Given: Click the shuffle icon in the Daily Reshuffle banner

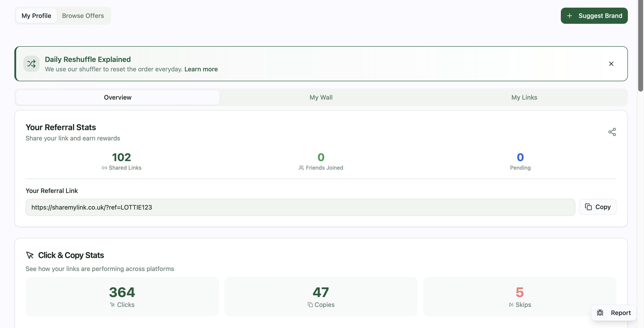Looking at the screenshot, I should pyautogui.click(x=31, y=63).
